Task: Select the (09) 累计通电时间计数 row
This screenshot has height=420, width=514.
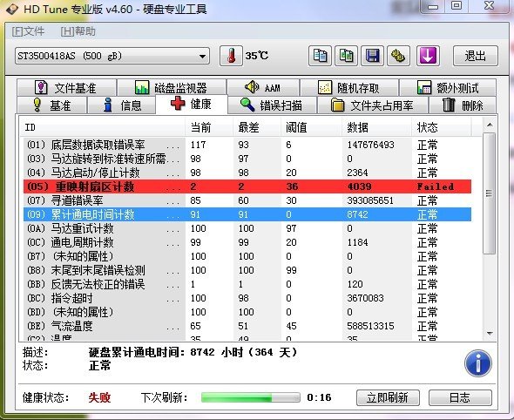Action: pyautogui.click(x=247, y=214)
